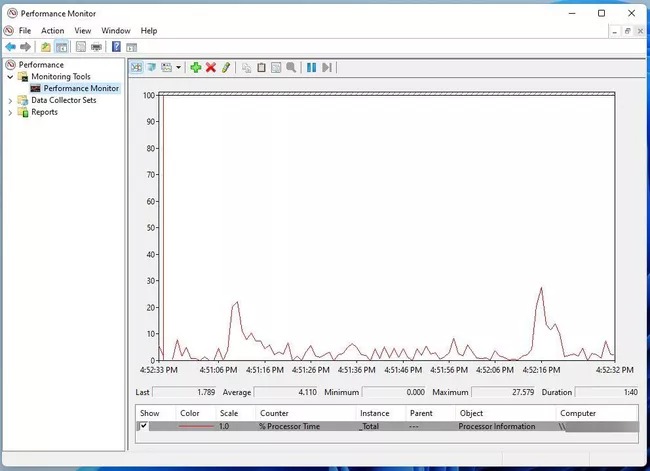Open the graph type dropdown arrow
This screenshot has height=471, width=650.
tap(178, 67)
